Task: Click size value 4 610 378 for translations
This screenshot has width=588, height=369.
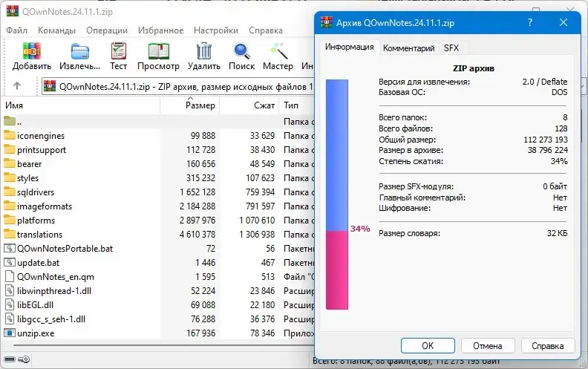Action: 197,235
